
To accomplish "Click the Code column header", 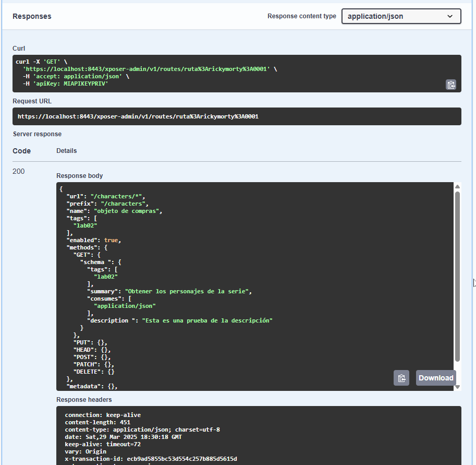I will coord(21,151).
